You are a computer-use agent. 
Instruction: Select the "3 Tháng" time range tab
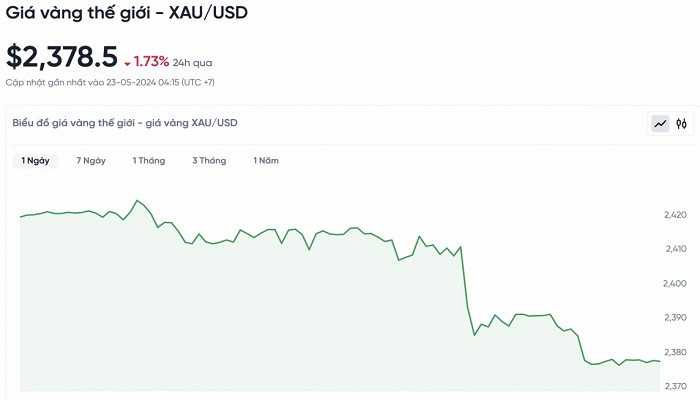(209, 160)
